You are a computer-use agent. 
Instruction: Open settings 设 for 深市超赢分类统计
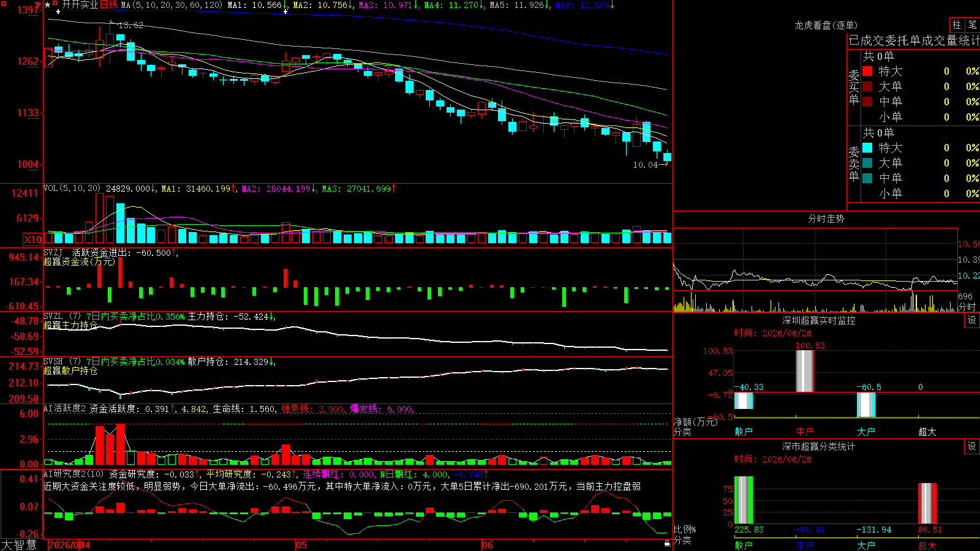click(x=972, y=446)
